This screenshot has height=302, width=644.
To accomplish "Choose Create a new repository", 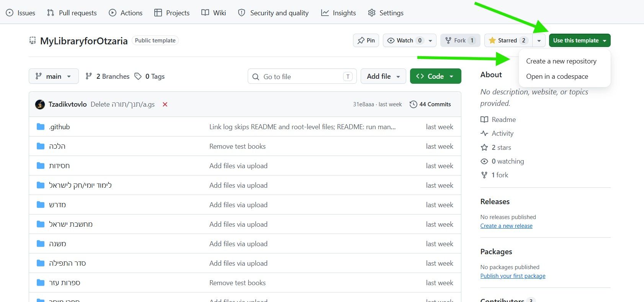I will (x=561, y=61).
